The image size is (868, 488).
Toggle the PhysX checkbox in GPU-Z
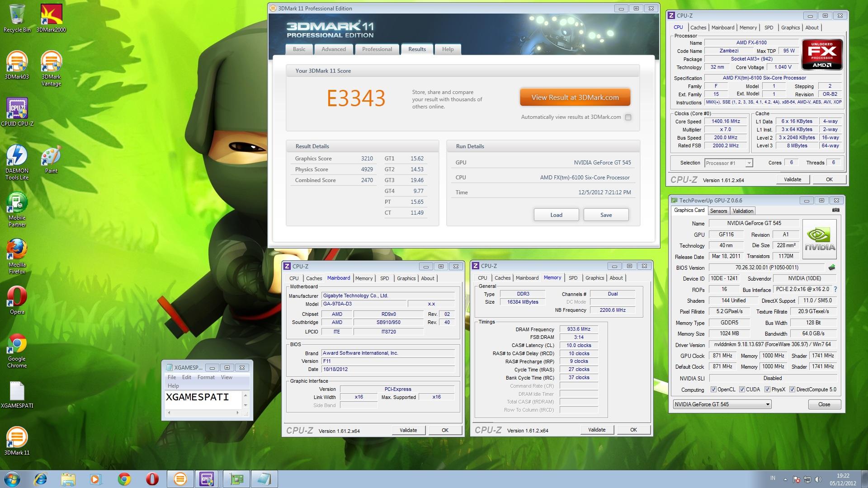point(767,389)
